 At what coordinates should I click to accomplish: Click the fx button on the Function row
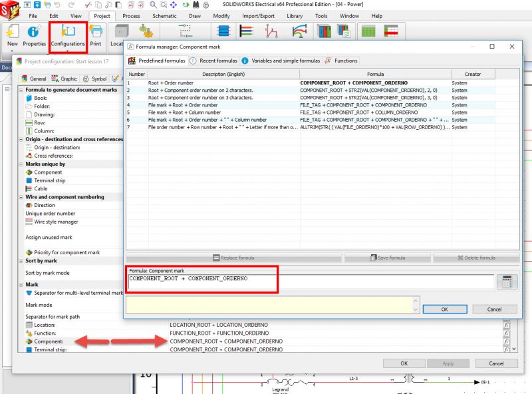506,333
